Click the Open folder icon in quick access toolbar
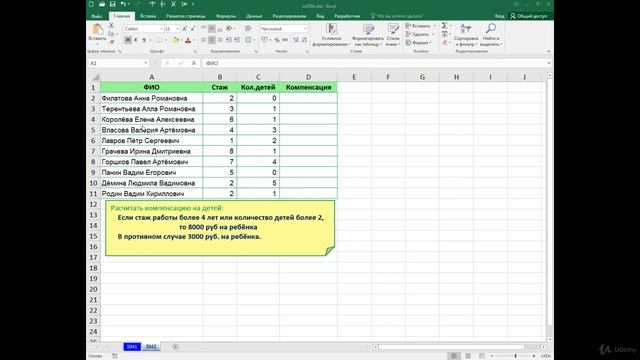The image size is (640, 360). (x=102, y=4)
